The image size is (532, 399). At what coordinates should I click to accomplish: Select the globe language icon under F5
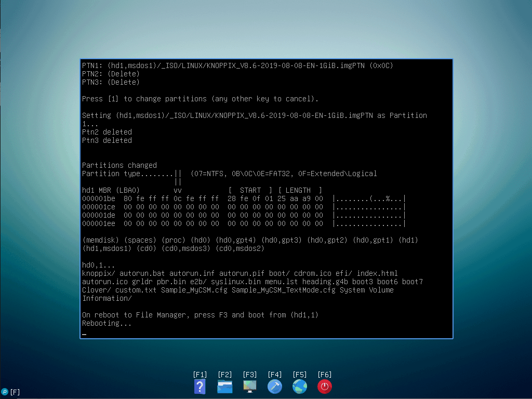300,387
